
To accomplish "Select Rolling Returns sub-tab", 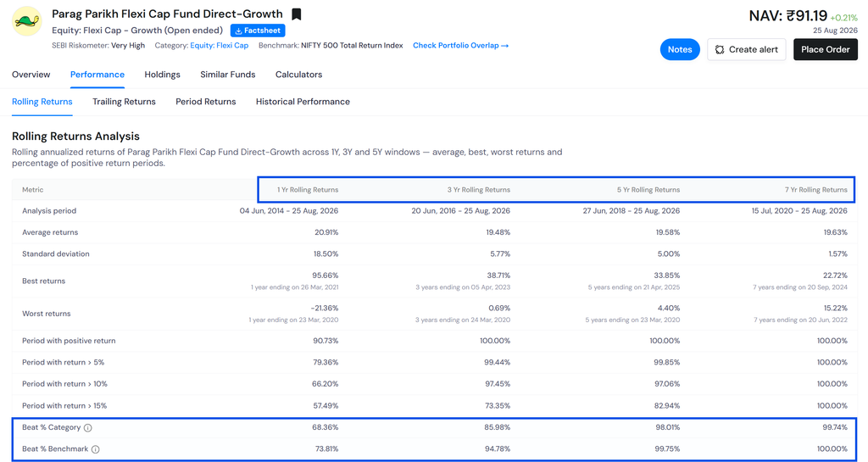I will 42,101.
